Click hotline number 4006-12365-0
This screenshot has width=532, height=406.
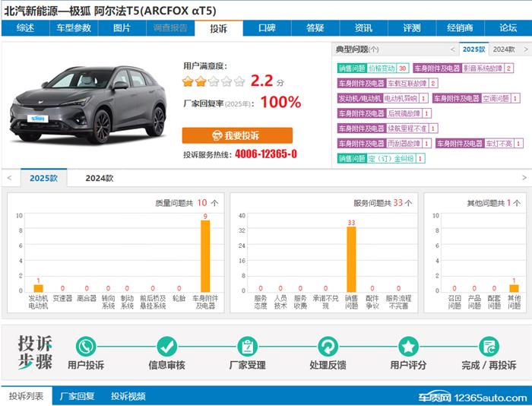pos(266,154)
